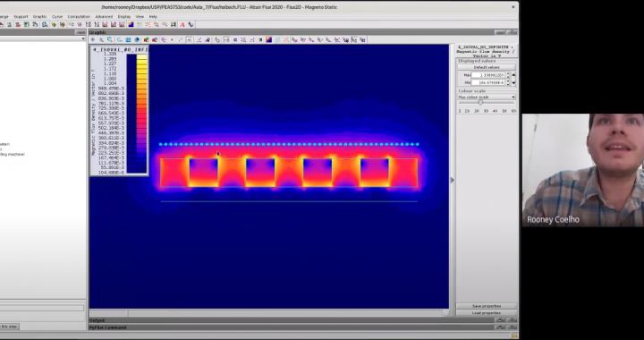Open the Flux colour scale dropdown
Screen dimensions: 644x340
[x=487, y=97]
